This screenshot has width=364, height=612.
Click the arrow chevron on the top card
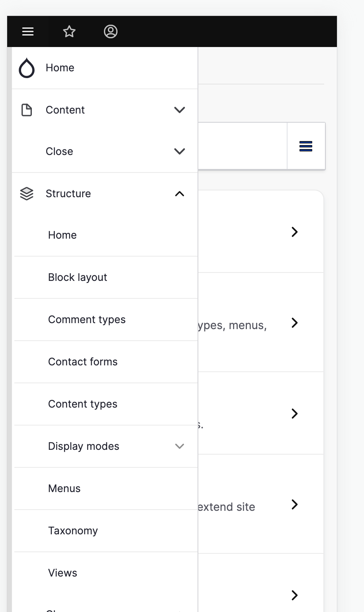(x=294, y=232)
